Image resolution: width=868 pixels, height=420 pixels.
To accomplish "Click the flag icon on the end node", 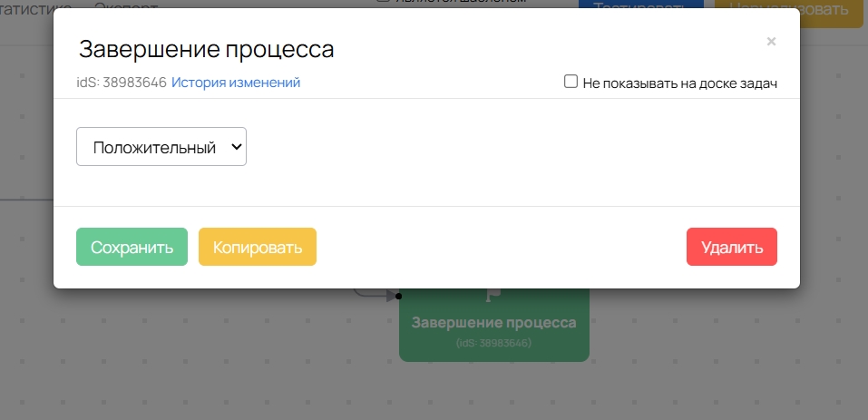I will (494, 295).
